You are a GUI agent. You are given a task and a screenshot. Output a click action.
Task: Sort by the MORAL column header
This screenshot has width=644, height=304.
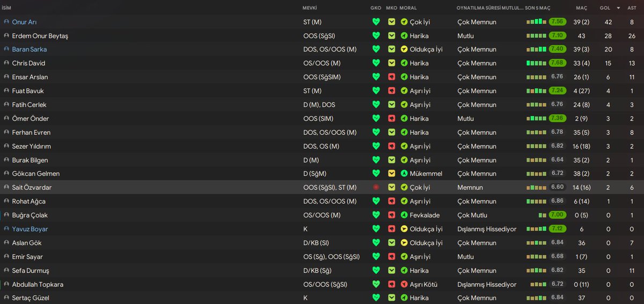pos(408,8)
